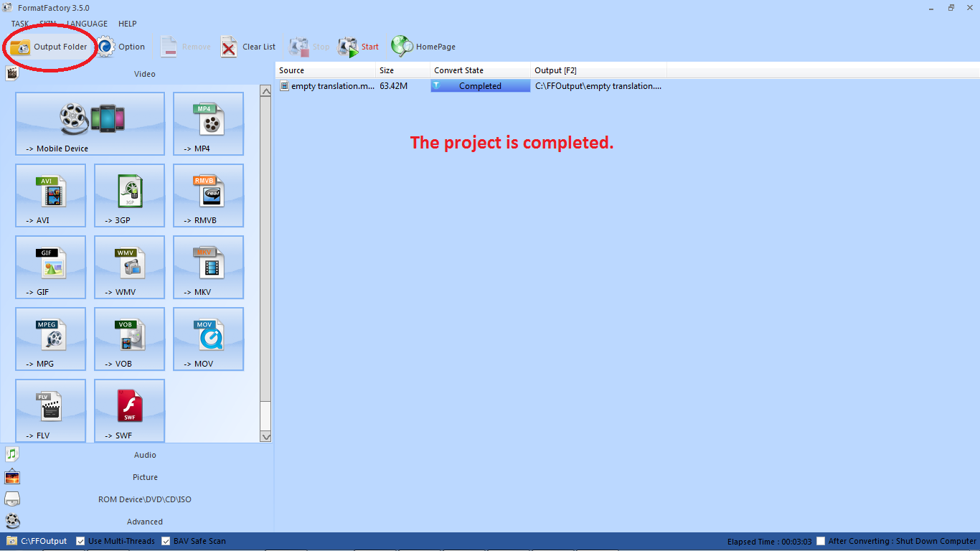Viewport: 980px width, 551px height.
Task: Sort by the Source column header
Action: click(x=326, y=70)
